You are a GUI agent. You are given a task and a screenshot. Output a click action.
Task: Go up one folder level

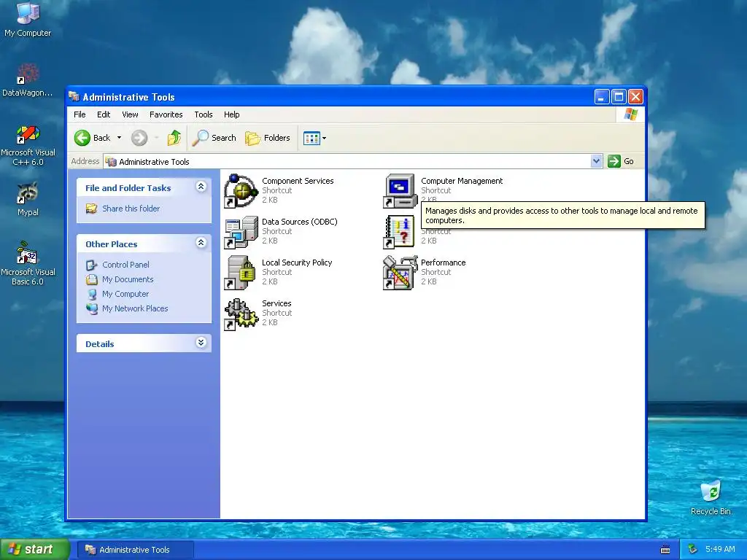click(x=174, y=138)
